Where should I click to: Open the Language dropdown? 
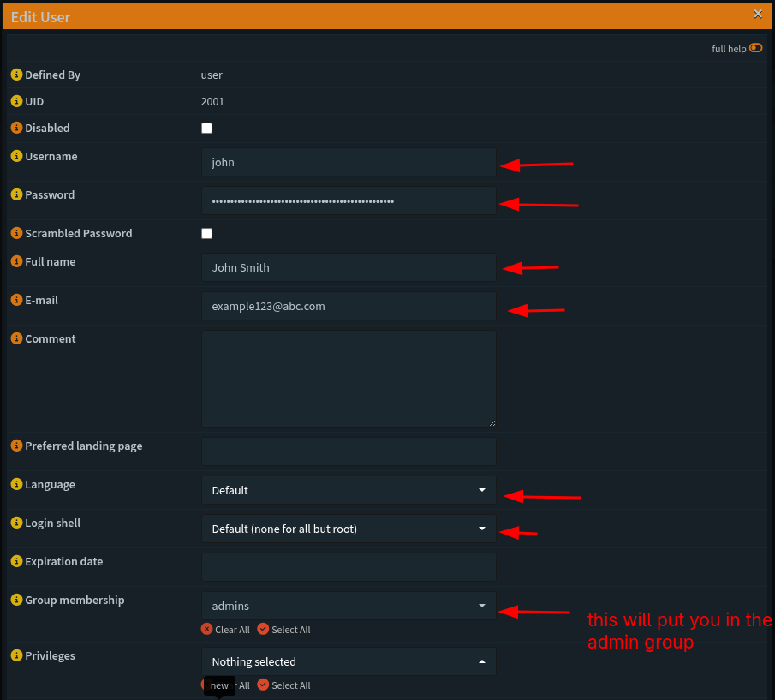point(349,490)
